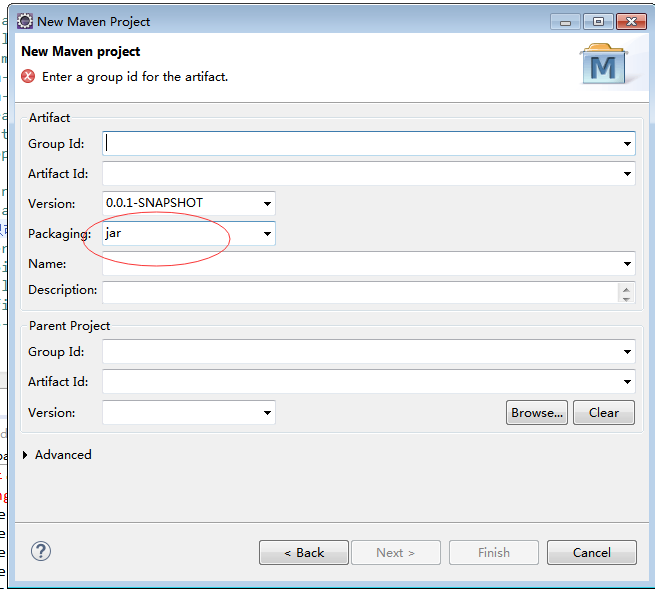
Task: Click Browse... for the parent project
Action: [x=537, y=413]
